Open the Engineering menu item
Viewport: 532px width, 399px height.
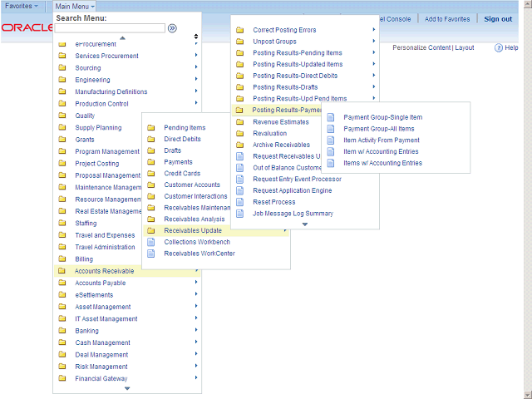click(x=92, y=80)
